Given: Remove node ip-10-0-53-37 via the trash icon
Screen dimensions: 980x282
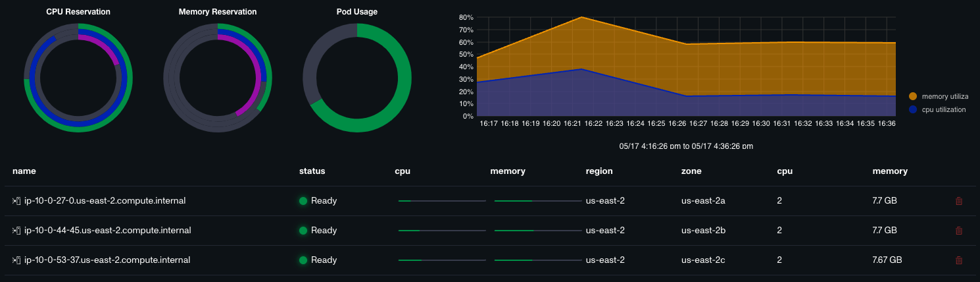Looking at the screenshot, I should (x=958, y=260).
